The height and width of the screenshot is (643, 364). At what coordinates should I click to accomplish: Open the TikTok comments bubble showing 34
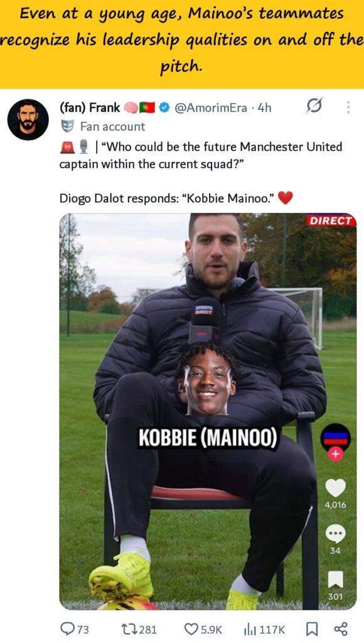(335, 534)
